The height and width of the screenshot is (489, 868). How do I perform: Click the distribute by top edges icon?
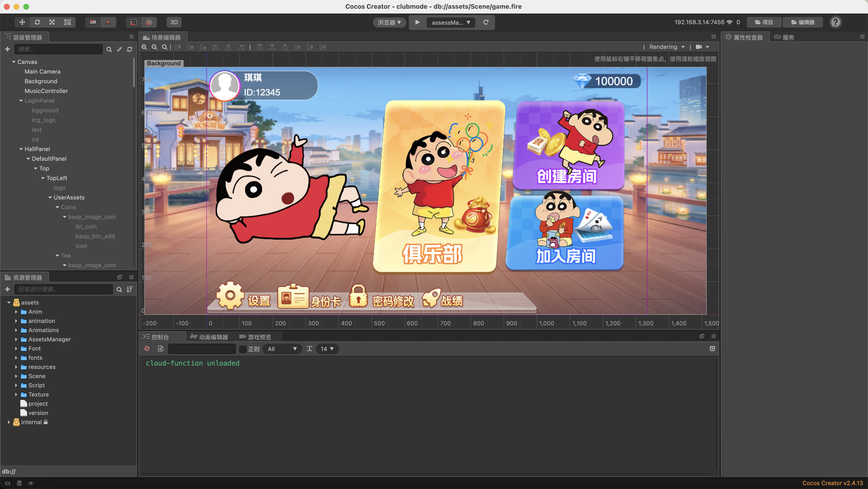tap(259, 47)
